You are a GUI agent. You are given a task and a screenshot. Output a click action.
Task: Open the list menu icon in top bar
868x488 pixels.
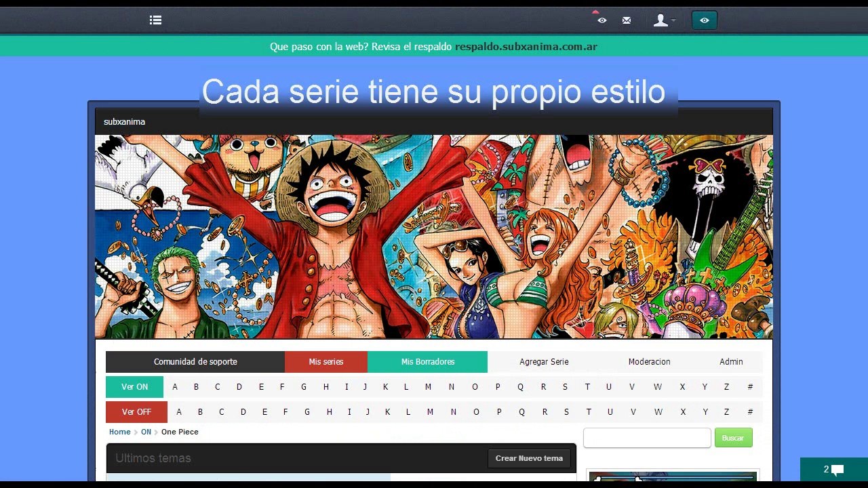click(x=155, y=20)
